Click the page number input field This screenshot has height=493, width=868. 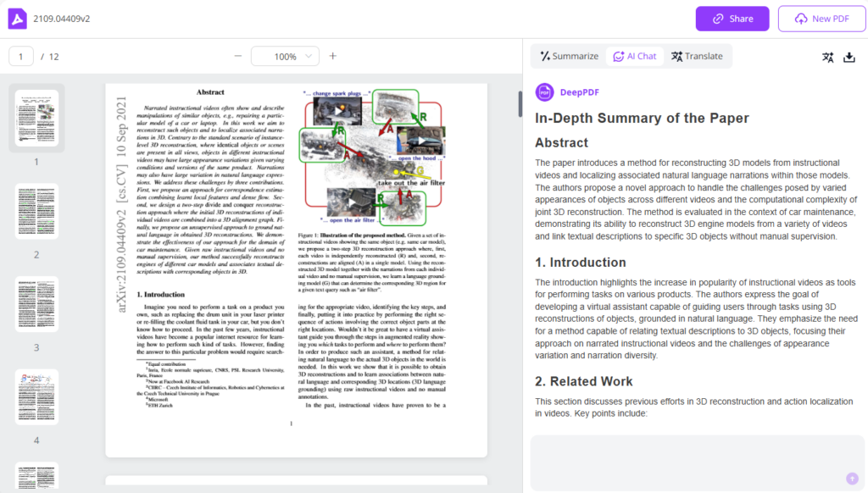21,56
